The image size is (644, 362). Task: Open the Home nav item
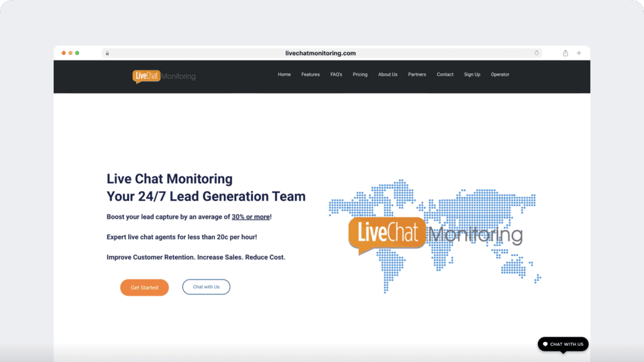point(284,74)
